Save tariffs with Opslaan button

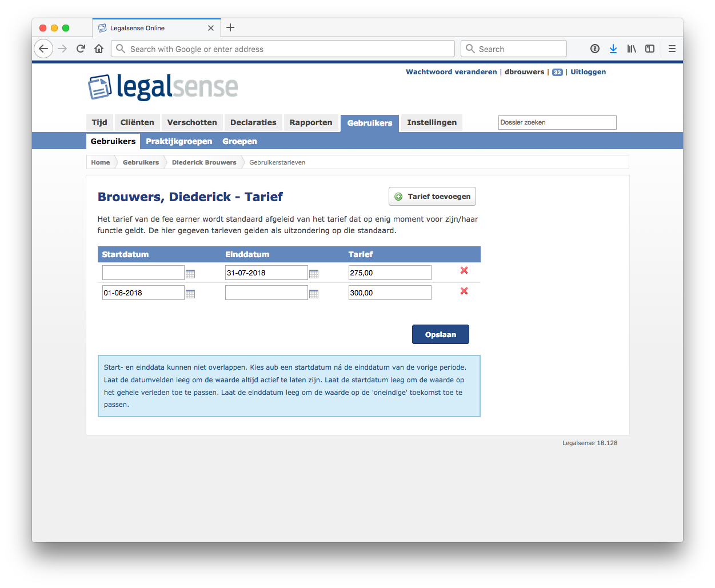(441, 334)
